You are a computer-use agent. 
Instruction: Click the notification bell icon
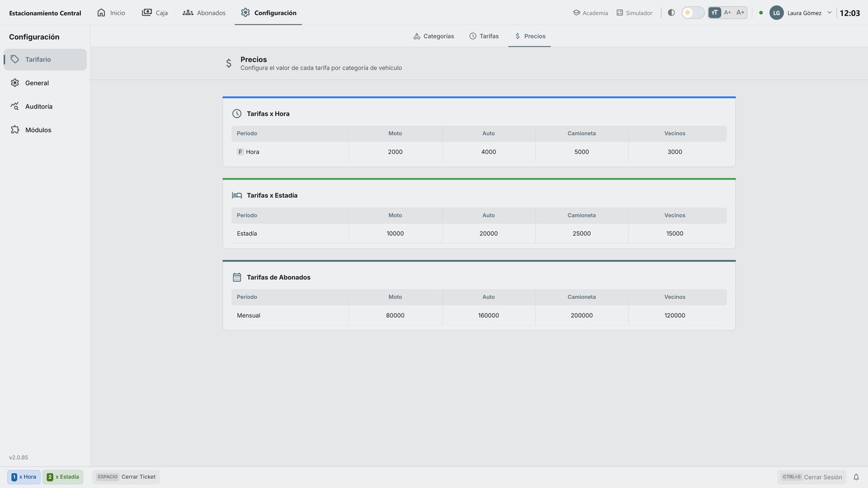[856, 477]
